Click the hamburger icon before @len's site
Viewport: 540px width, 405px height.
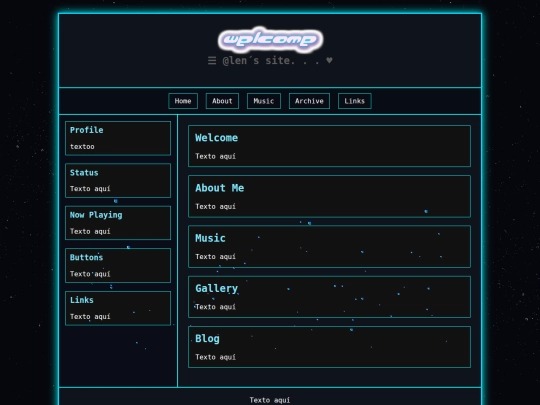(212, 61)
